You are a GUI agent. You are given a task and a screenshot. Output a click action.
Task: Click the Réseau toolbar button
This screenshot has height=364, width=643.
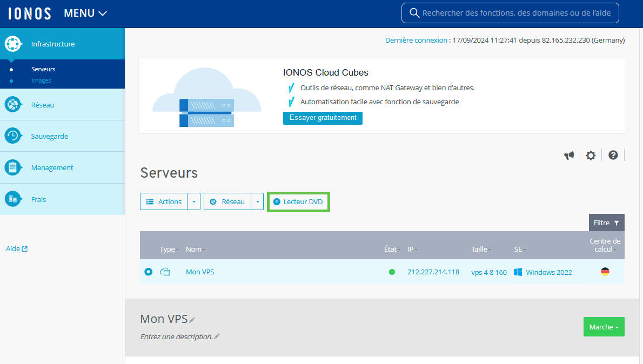227,201
